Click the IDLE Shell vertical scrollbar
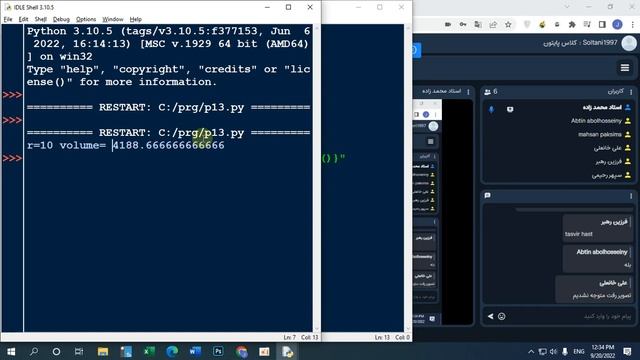The image size is (640, 360). [316, 178]
